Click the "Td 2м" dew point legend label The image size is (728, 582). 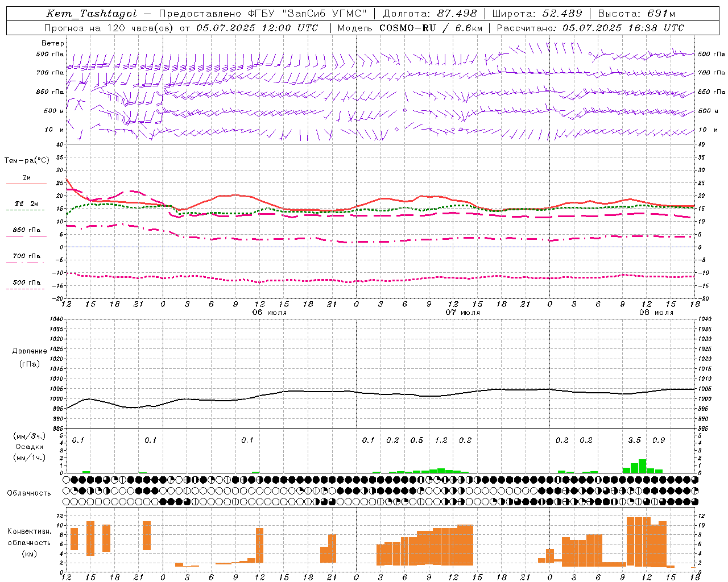pos(26,203)
